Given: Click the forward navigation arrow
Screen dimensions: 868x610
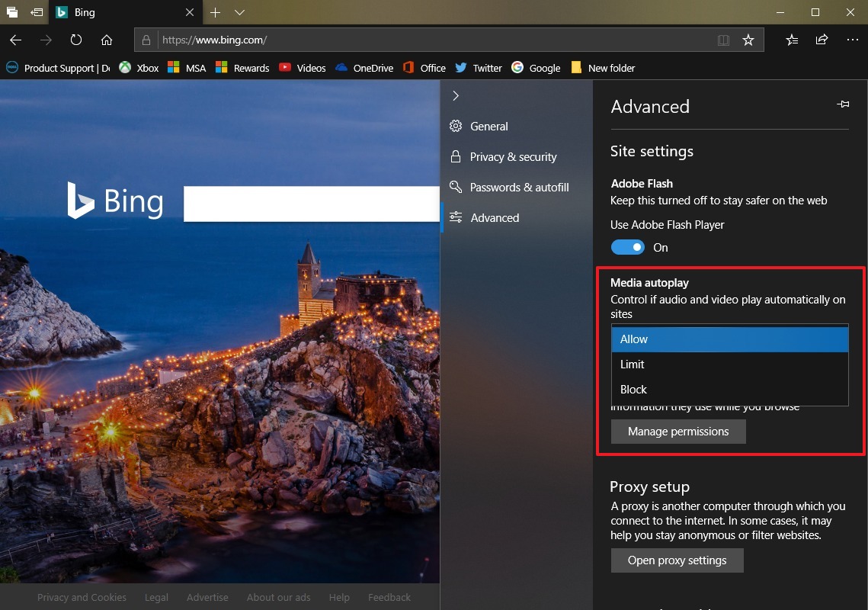Looking at the screenshot, I should [46, 40].
